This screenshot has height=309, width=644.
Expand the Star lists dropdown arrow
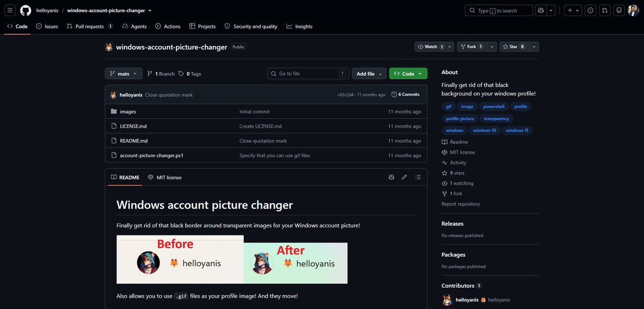(x=535, y=47)
